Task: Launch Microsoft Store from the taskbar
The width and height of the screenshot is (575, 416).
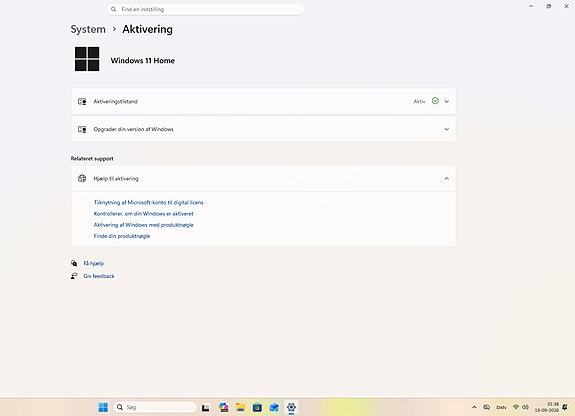Action: point(257,407)
